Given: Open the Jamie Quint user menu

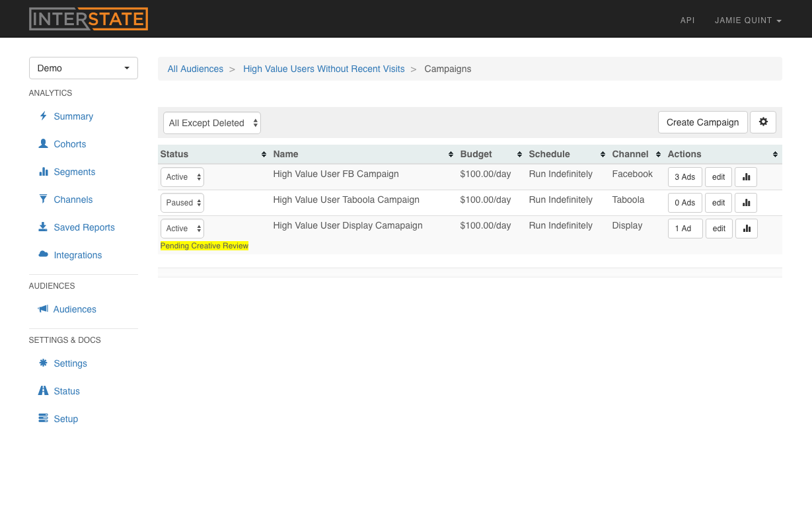Looking at the screenshot, I should (748, 20).
